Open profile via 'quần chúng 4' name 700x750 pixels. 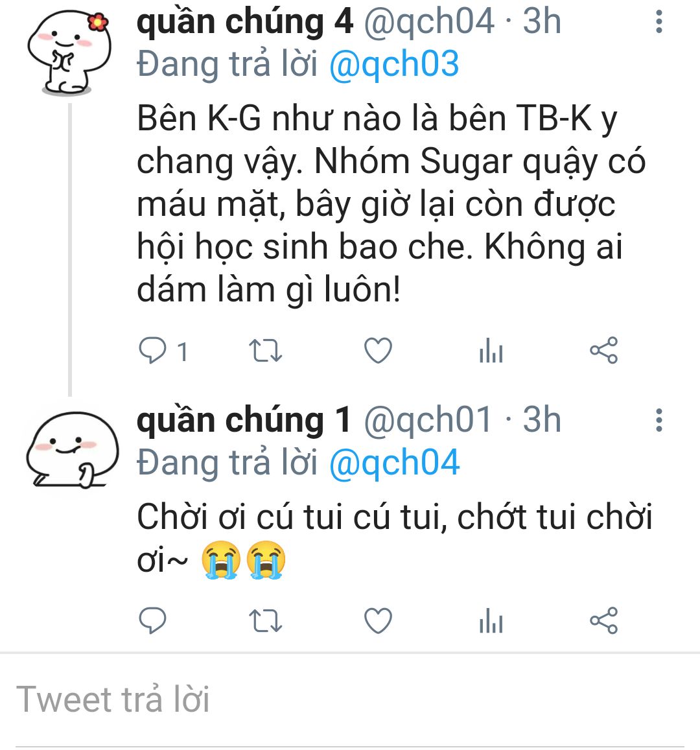[244, 22]
